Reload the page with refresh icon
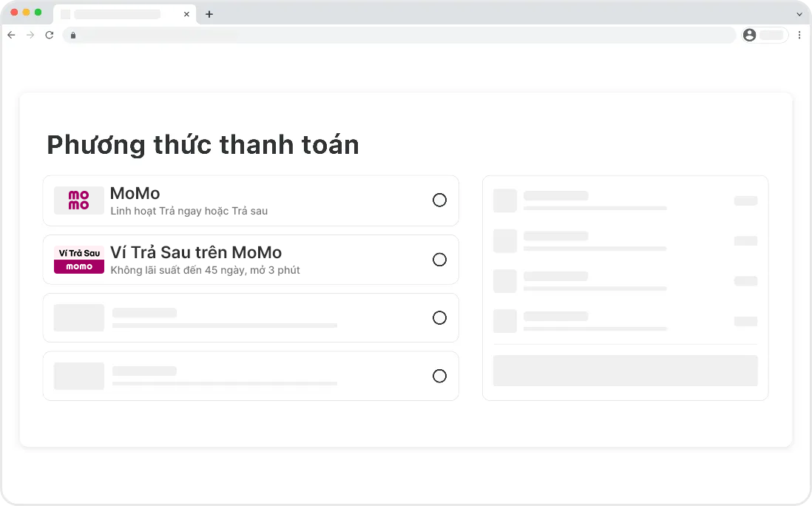The width and height of the screenshot is (812, 506). point(50,35)
